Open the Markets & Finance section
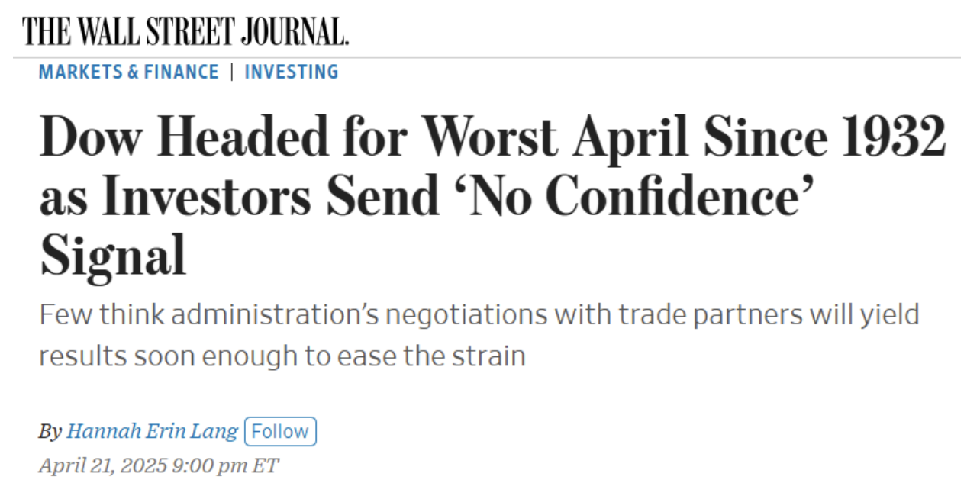Viewport: 980px width, 499px height. pyautogui.click(x=129, y=72)
